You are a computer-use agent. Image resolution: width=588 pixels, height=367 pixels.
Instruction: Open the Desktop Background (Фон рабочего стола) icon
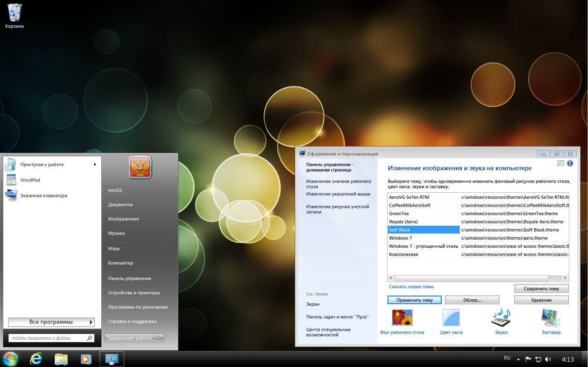(x=402, y=318)
